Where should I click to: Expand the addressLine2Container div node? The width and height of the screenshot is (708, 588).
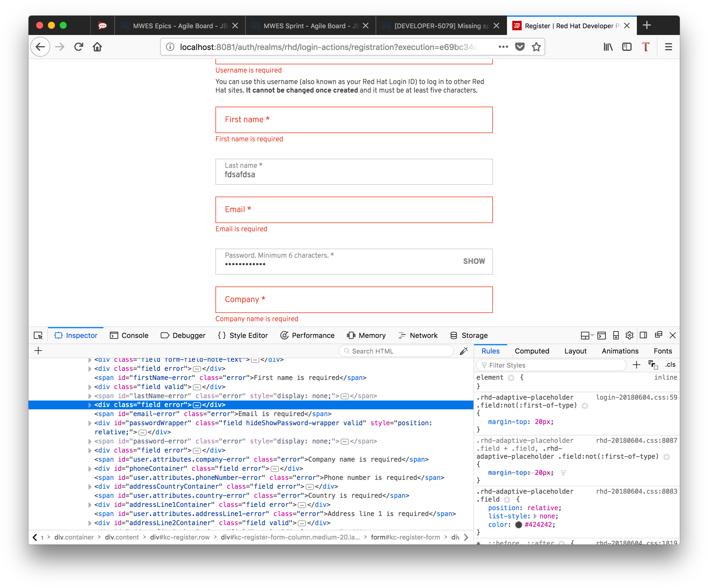click(x=90, y=523)
